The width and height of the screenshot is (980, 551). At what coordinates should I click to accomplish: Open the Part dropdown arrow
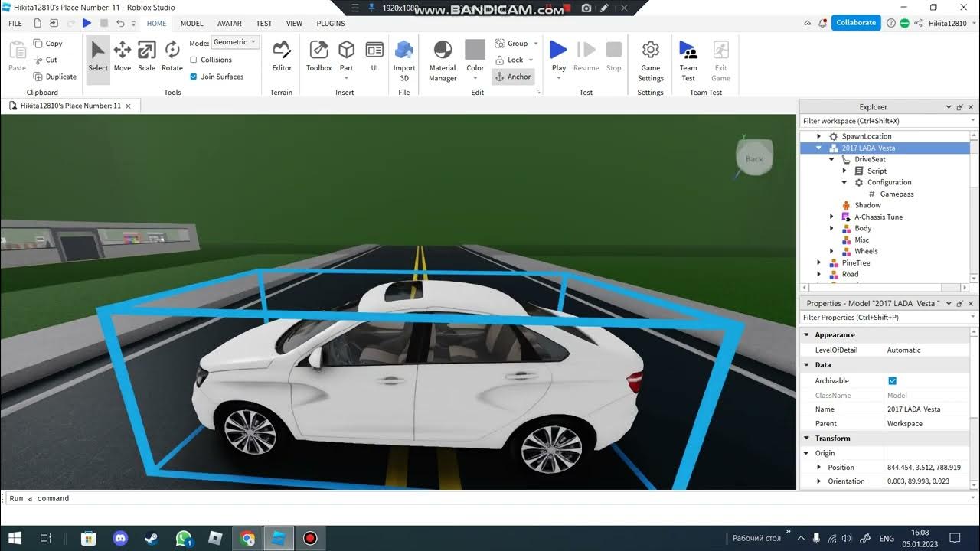[x=347, y=78]
